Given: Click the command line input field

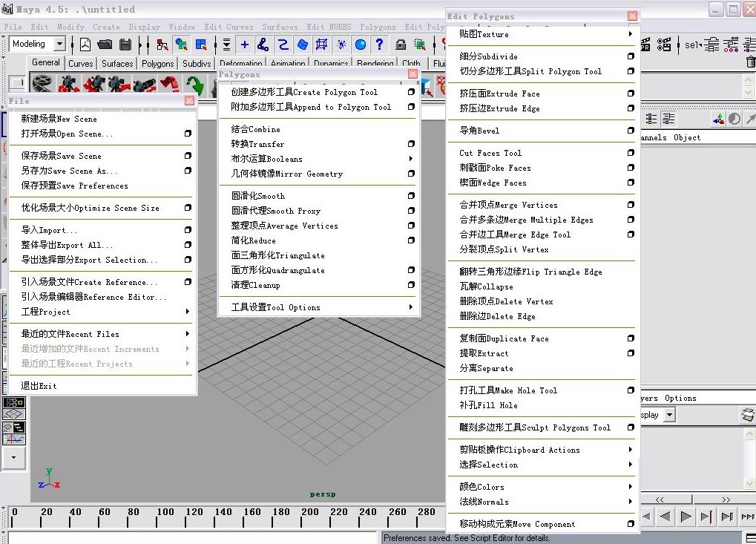Looking at the screenshot, I should [x=192, y=538].
